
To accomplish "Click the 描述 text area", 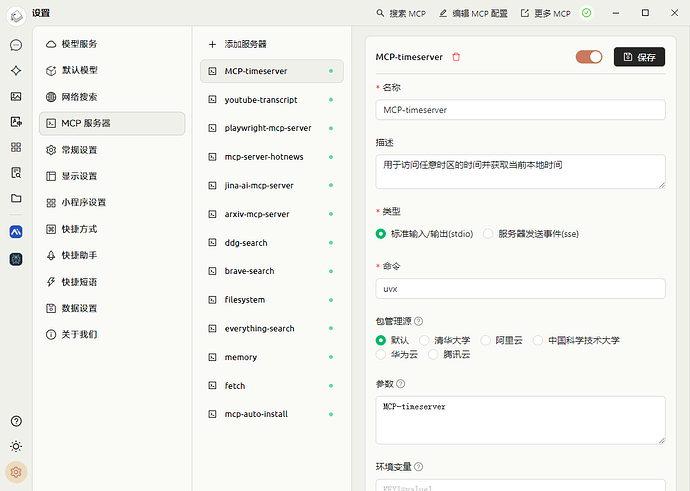I will tap(520, 172).
